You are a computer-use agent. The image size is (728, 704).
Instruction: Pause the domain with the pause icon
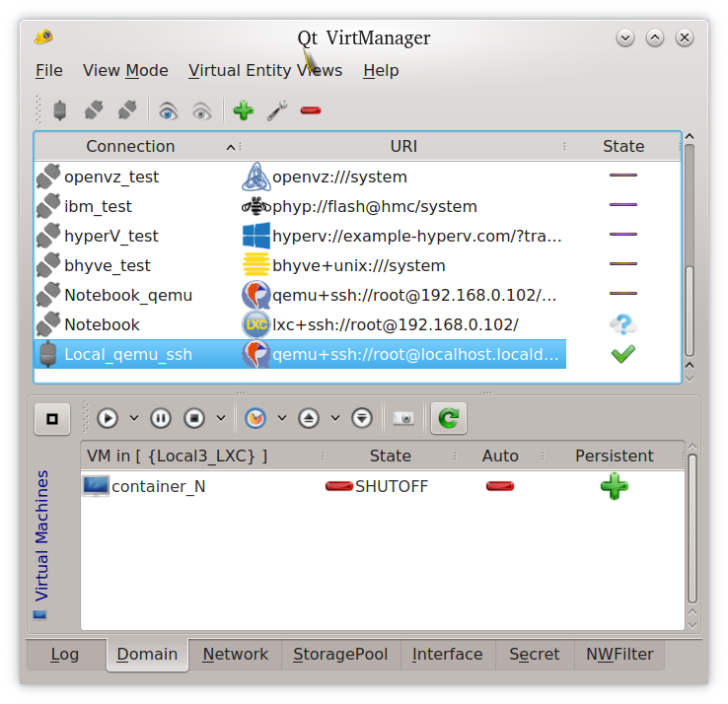pyautogui.click(x=161, y=418)
